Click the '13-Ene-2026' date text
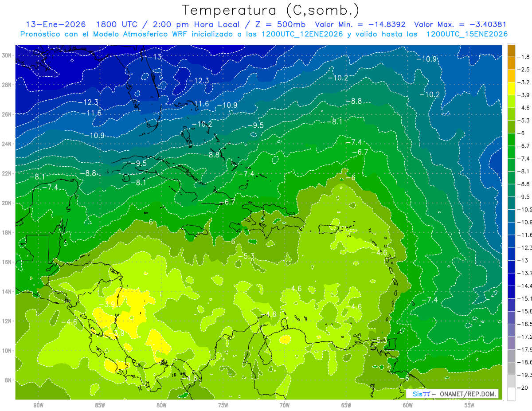532x411 pixels. point(55,24)
